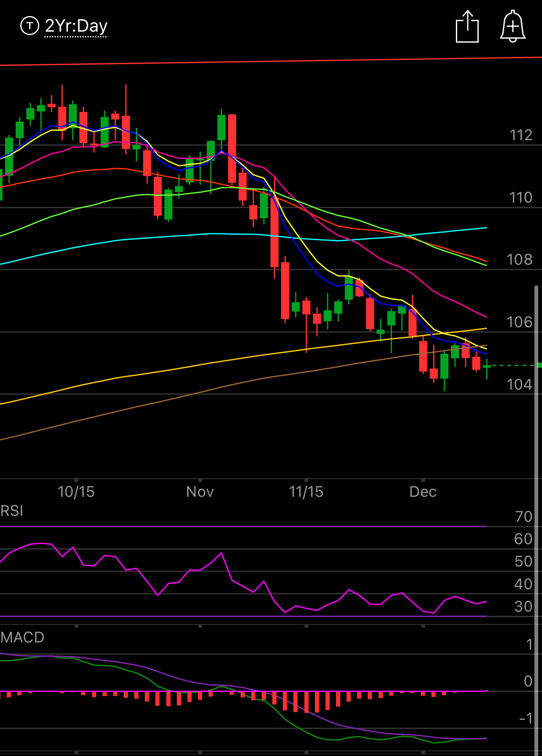Tap the 11/15 date axis label
The height and width of the screenshot is (756, 542).
306,492
